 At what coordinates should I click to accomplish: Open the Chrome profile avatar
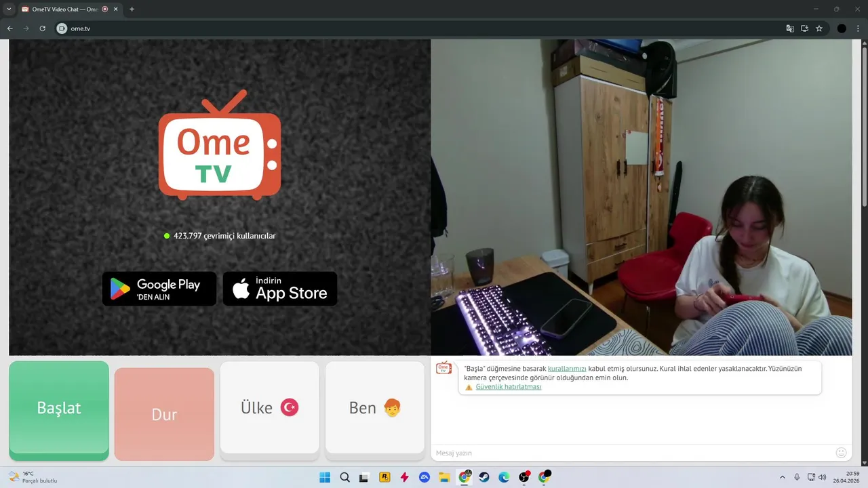842,28
